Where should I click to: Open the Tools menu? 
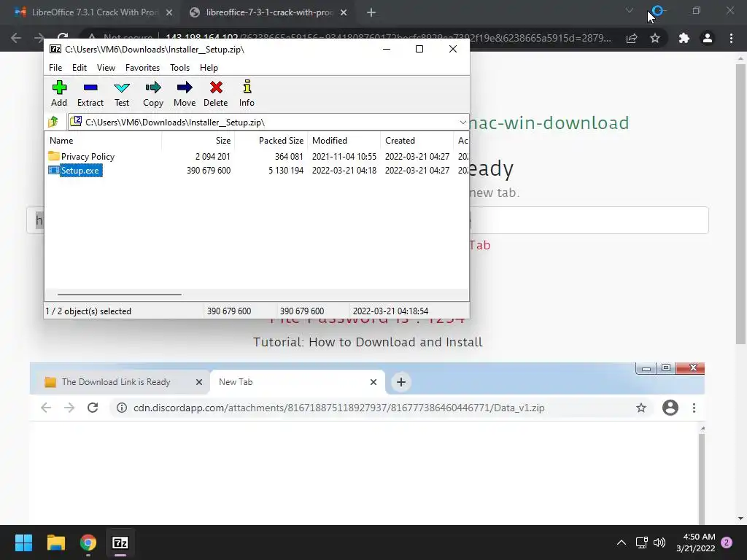(x=179, y=68)
